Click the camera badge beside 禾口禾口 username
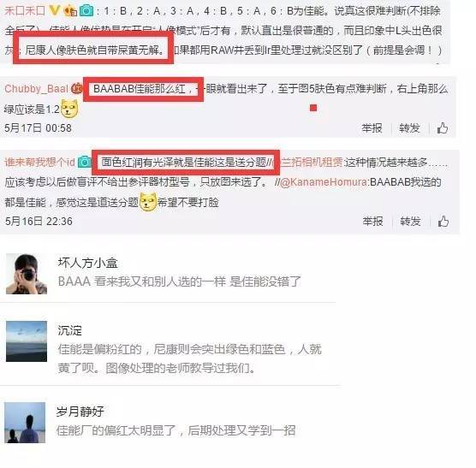 (86, 11)
